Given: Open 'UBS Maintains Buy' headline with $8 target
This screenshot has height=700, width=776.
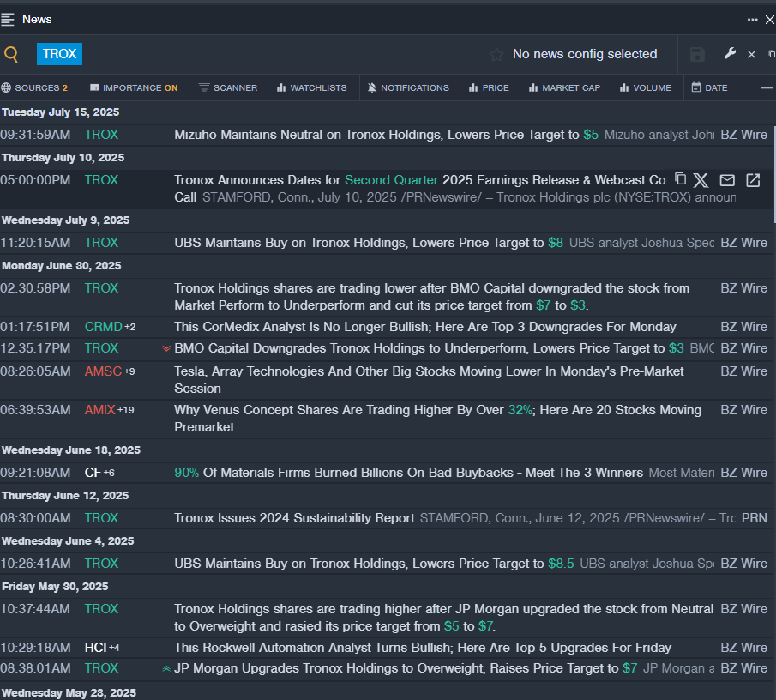Looking at the screenshot, I should (x=369, y=243).
